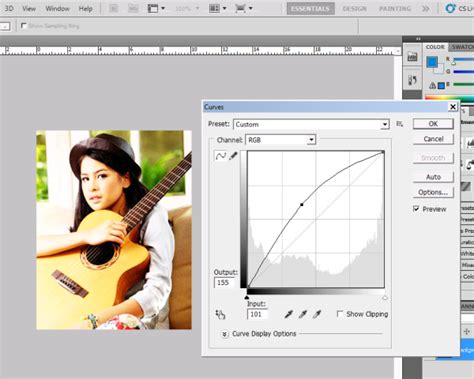The image size is (474, 379).
Task: Switch to the Essentials workspace
Action: tap(311, 9)
